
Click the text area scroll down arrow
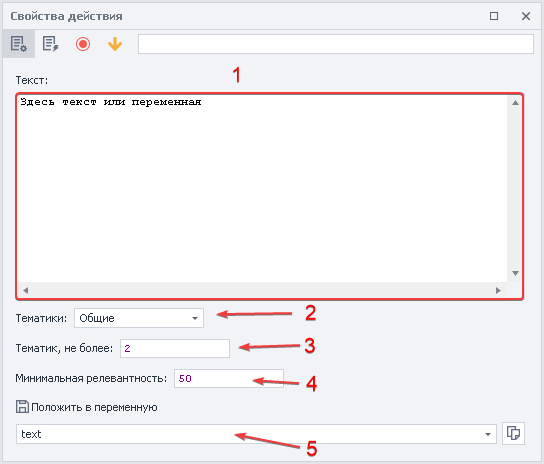(x=515, y=273)
